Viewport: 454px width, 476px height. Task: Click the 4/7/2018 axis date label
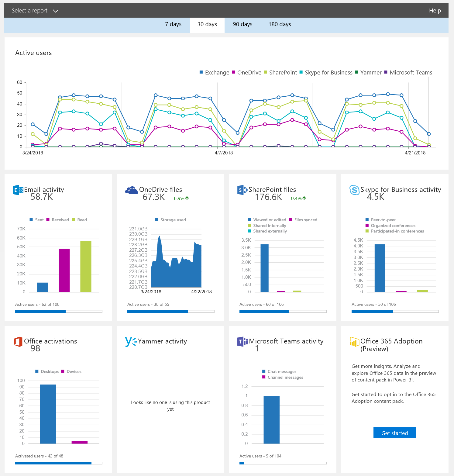[224, 153]
